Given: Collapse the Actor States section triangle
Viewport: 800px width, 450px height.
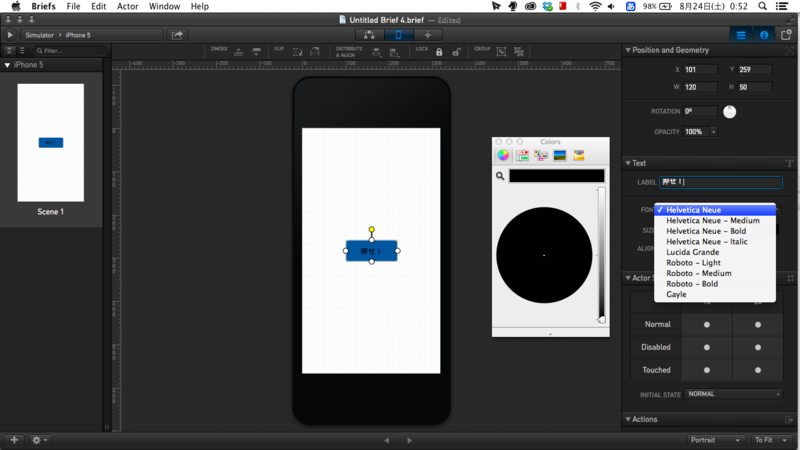Looking at the screenshot, I should tap(628, 278).
